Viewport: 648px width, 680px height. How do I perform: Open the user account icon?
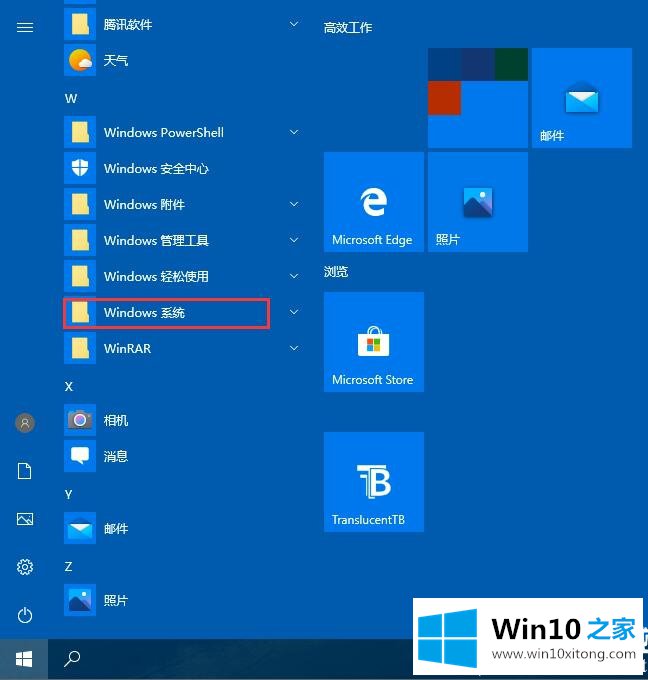(25, 422)
